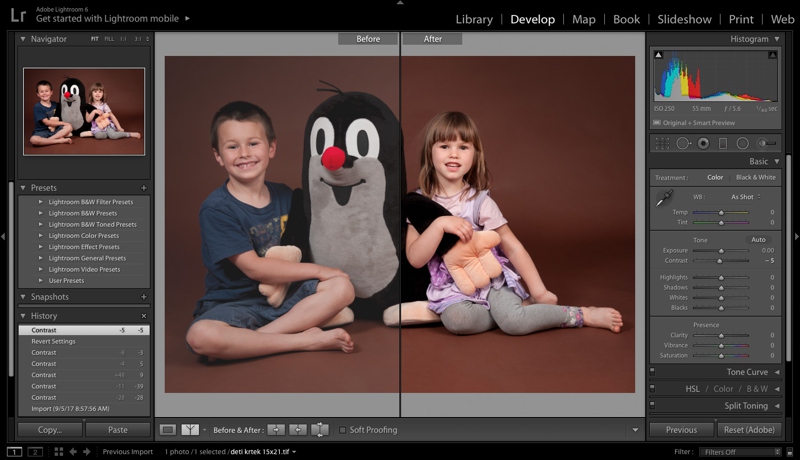Clear History with the X icon

(x=143, y=316)
